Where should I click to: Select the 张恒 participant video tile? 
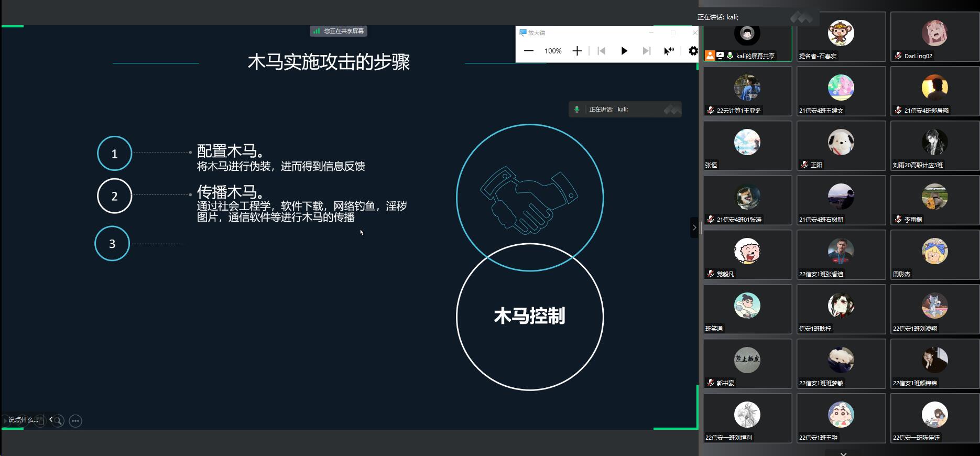coord(747,146)
